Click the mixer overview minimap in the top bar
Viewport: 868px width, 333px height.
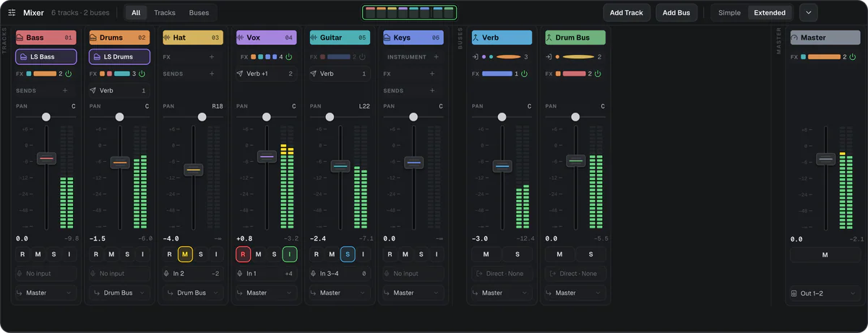(409, 12)
